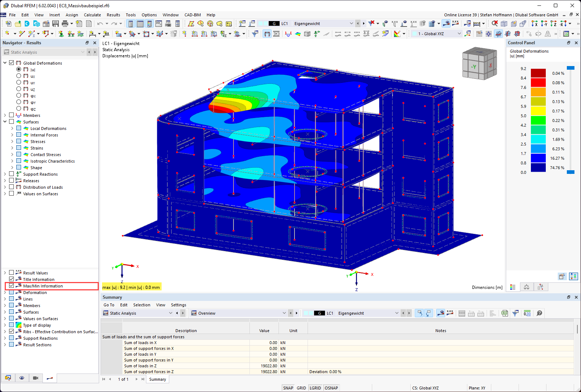
Task: Click the navigation cube in the viewport
Action: point(479,64)
